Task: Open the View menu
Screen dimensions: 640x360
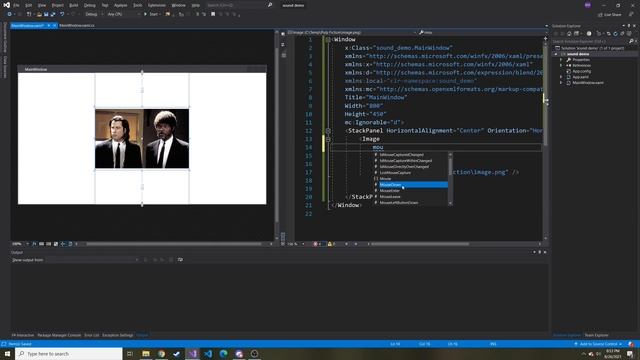Action: click(42, 5)
